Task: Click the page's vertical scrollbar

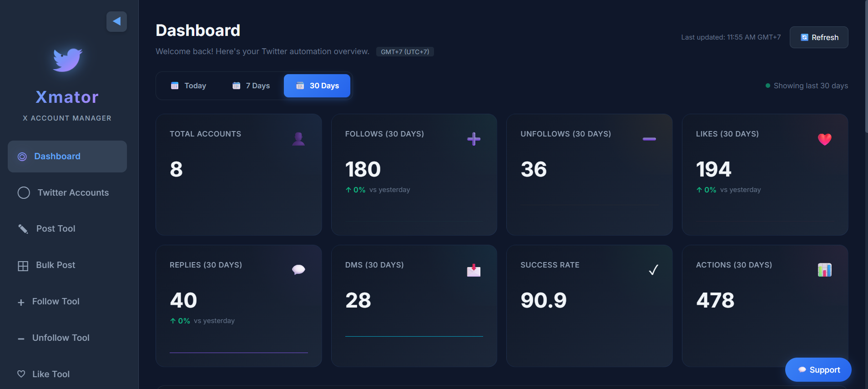Action: pyautogui.click(x=866, y=66)
